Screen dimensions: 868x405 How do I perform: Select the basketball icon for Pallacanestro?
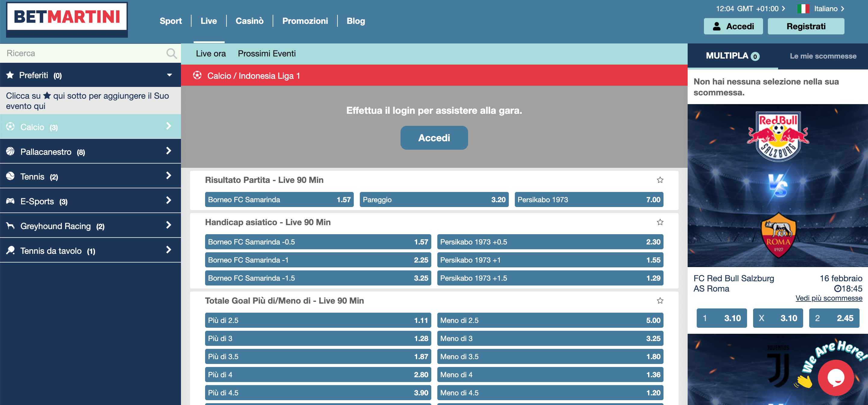[11, 151]
